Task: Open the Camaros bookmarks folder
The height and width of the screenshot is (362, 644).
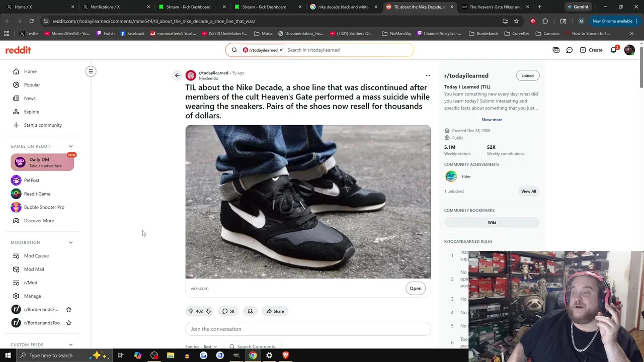Action: pyautogui.click(x=547, y=33)
